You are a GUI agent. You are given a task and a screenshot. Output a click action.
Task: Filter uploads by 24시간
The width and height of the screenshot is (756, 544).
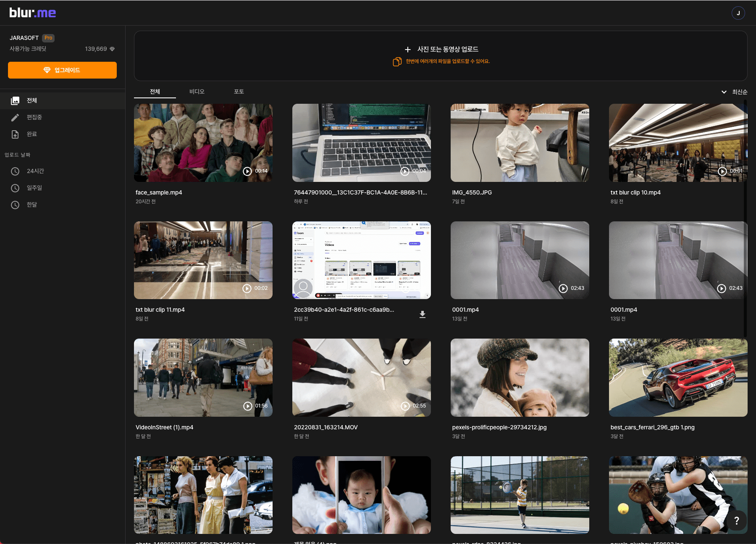point(35,171)
